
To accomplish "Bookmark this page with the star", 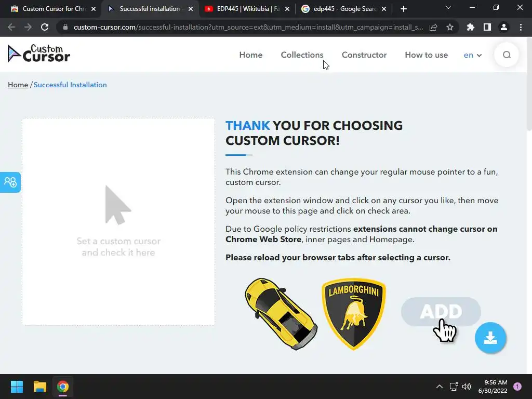I will click(x=450, y=27).
